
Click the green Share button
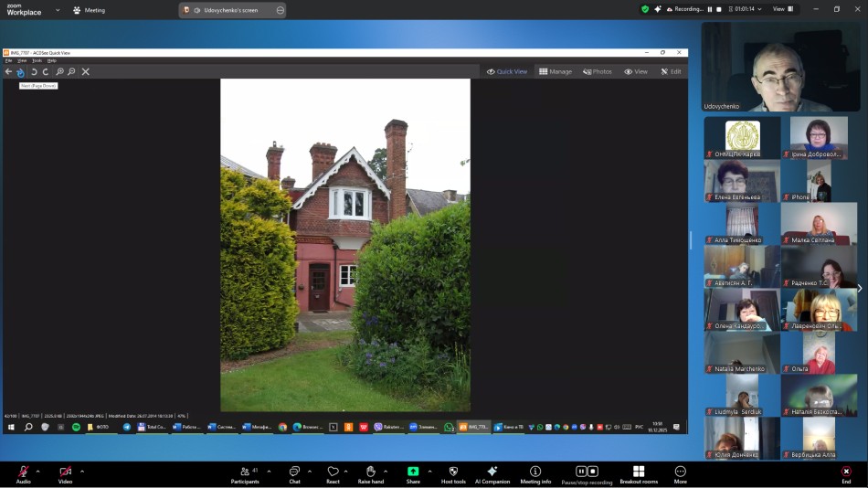point(413,472)
